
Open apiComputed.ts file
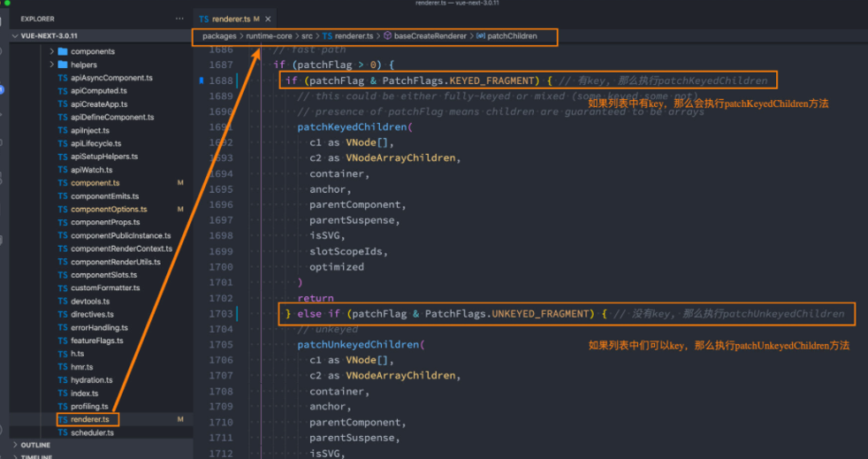98,91
